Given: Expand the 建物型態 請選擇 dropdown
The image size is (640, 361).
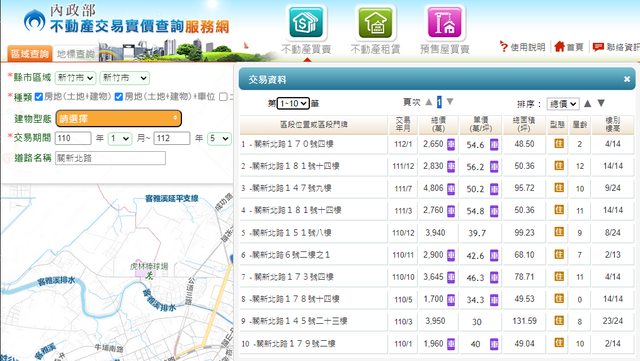Looking at the screenshot, I should tap(118, 118).
